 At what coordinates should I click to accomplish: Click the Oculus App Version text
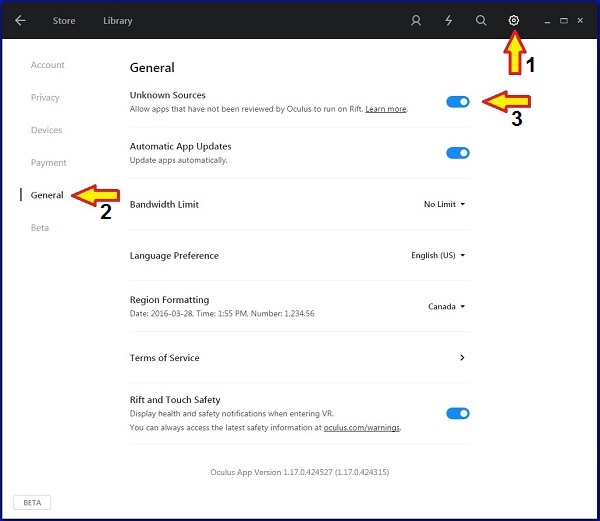300,472
